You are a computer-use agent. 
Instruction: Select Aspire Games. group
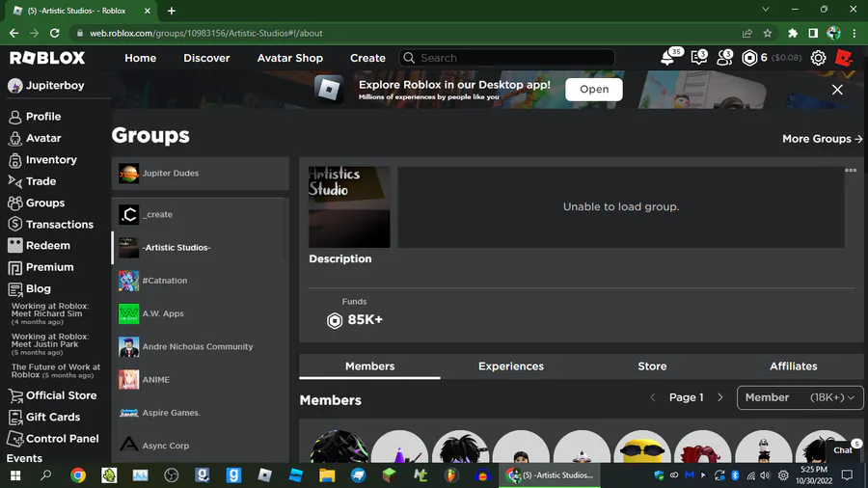[198, 413]
